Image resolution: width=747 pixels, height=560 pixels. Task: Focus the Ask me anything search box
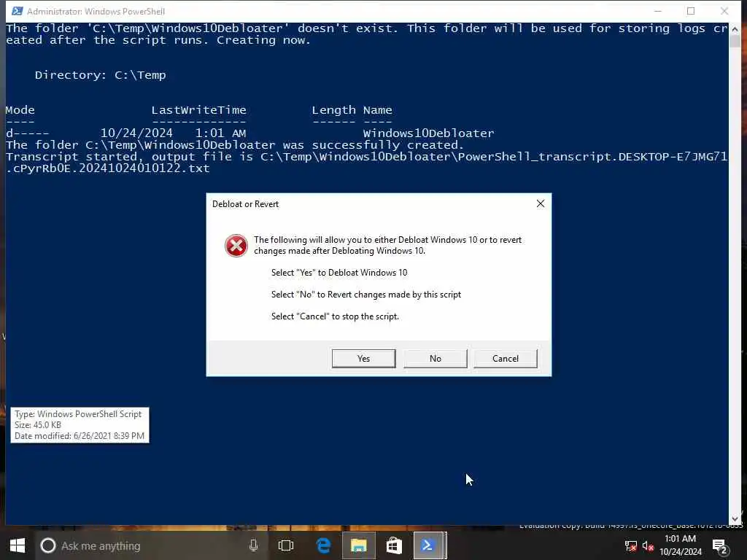(150, 545)
